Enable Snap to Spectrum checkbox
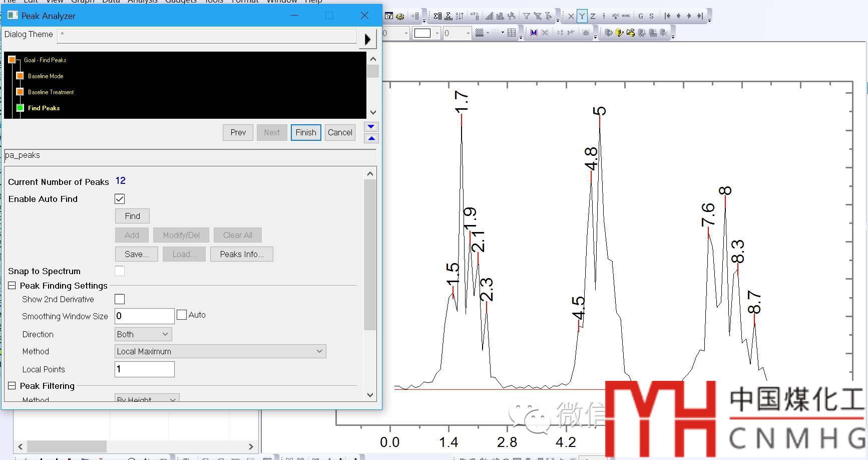Image resolution: width=868 pixels, height=460 pixels. click(x=120, y=271)
